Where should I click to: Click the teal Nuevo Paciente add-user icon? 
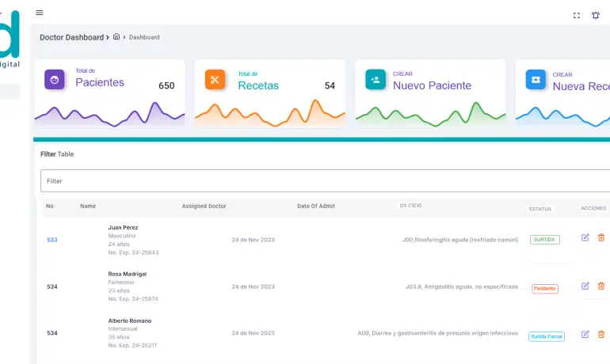pos(376,80)
